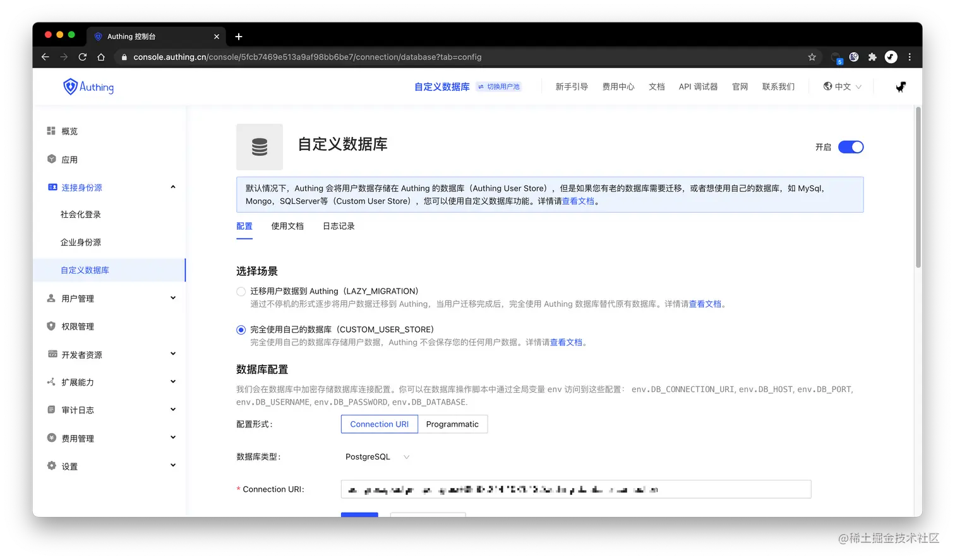Open 文档 in top navigation
The height and width of the screenshot is (560, 955).
pyautogui.click(x=657, y=86)
